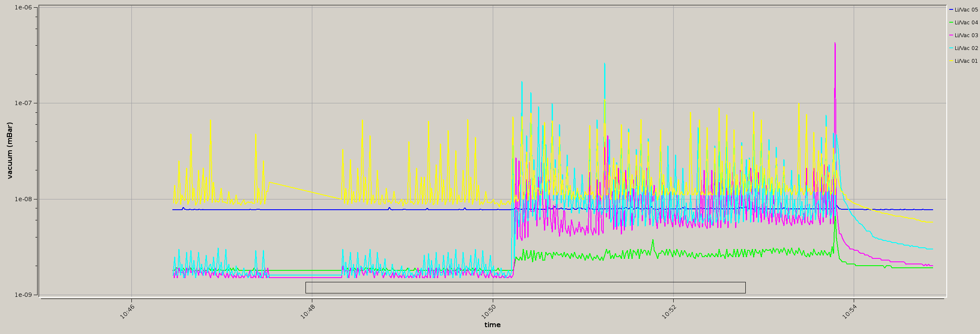
Task: Select the yellow Li/Vac 01 legend entry
Action: 965,61
